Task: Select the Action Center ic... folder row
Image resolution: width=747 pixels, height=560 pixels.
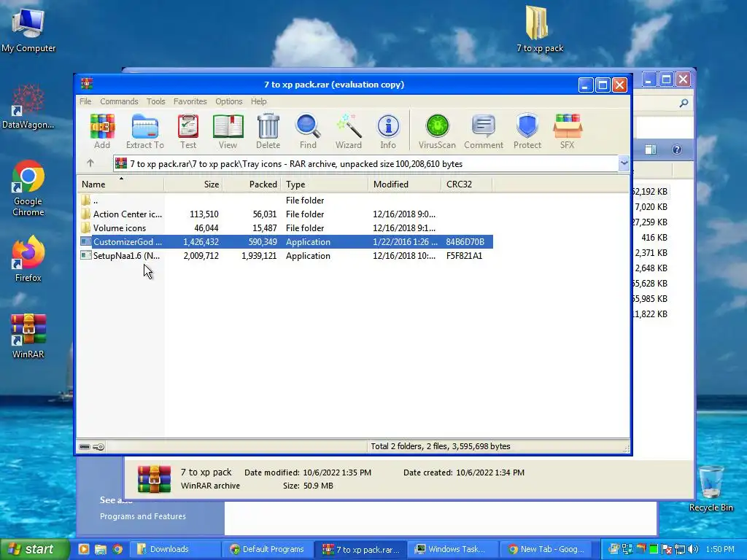Action: 286,214
